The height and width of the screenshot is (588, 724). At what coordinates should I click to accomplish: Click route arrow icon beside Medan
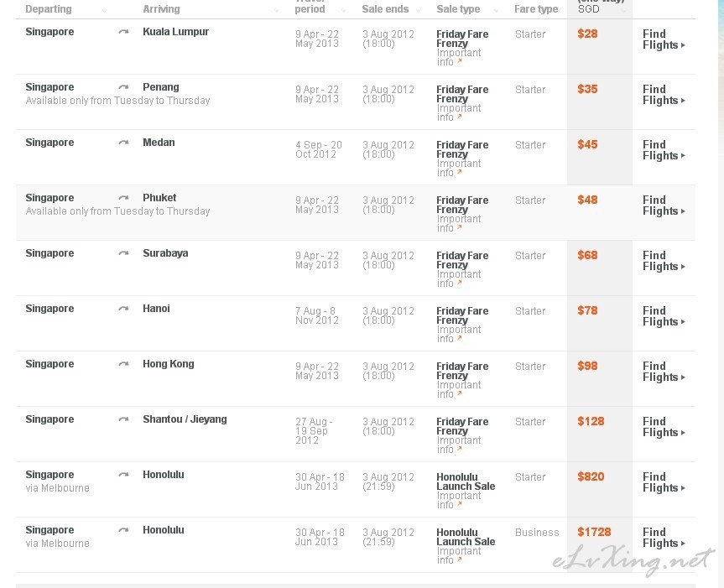(123, 143)
